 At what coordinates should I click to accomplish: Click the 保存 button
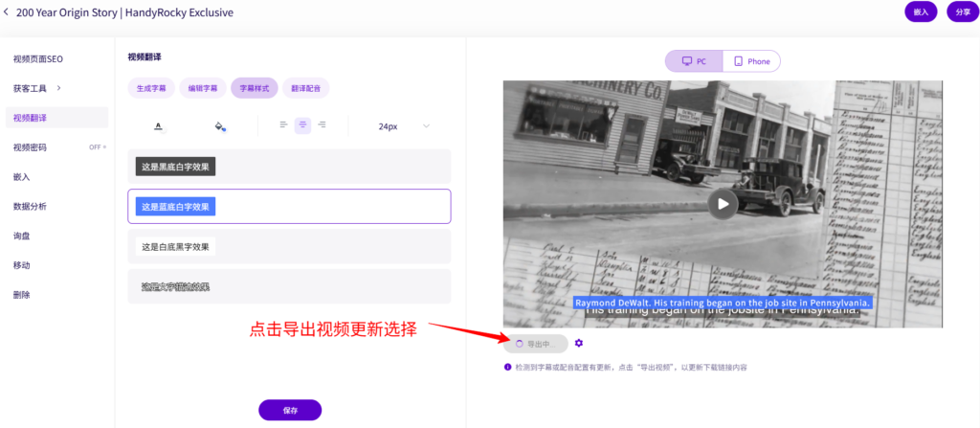point(290,410)
